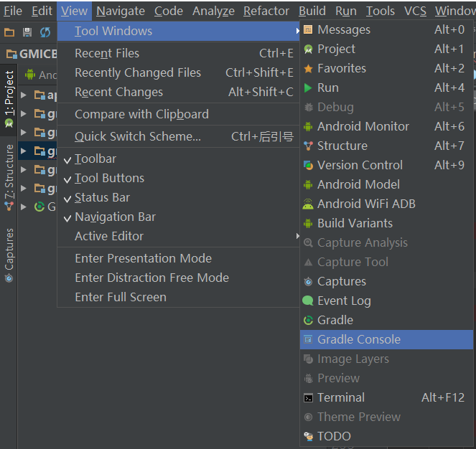Expand the Gradle node starting with capital 'G'
The height and width of the screenshot is (449, 476).
24,207
